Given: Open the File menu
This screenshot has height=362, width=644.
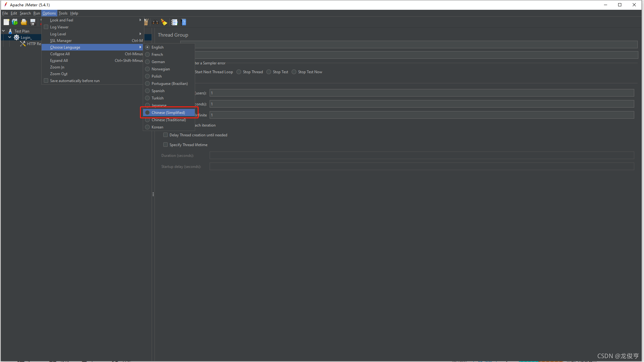Looking at the screenshot, I should coord(5,13).
